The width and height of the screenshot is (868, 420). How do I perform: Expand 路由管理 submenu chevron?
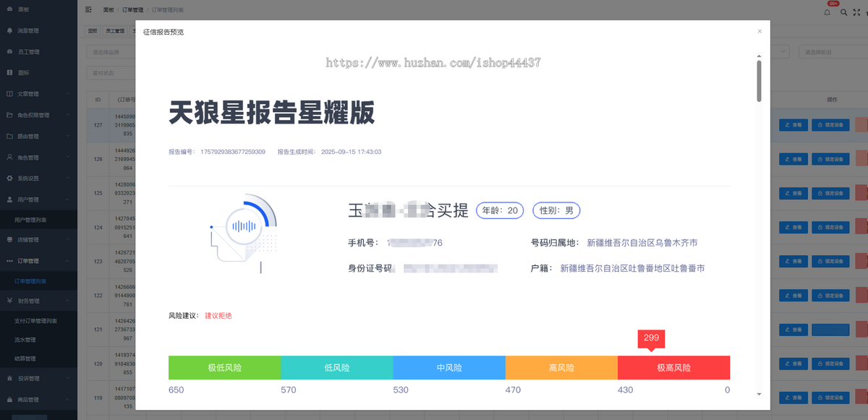click(67, 136)
